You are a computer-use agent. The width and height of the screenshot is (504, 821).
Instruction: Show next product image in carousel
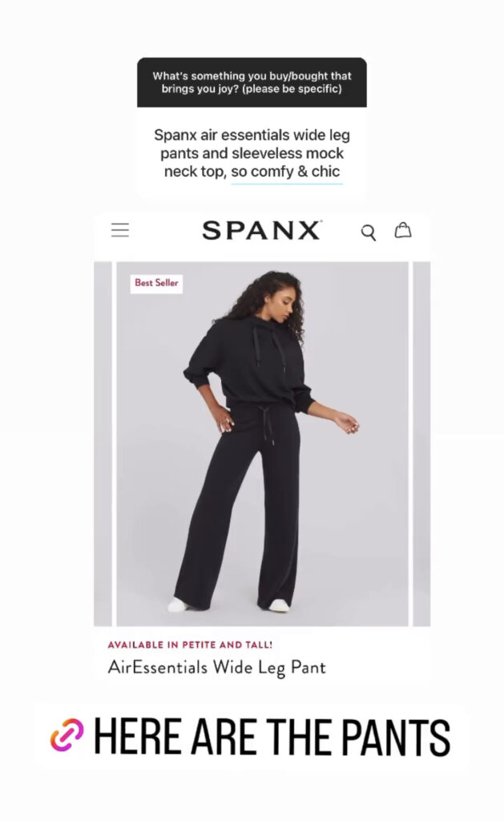click(421, 443)
